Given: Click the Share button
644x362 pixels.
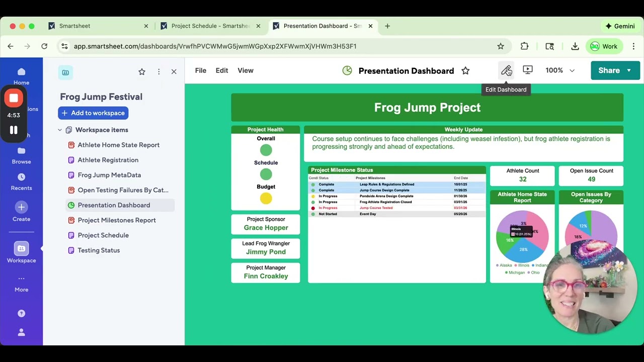Looking at the screenshot, I should point(609,70).
